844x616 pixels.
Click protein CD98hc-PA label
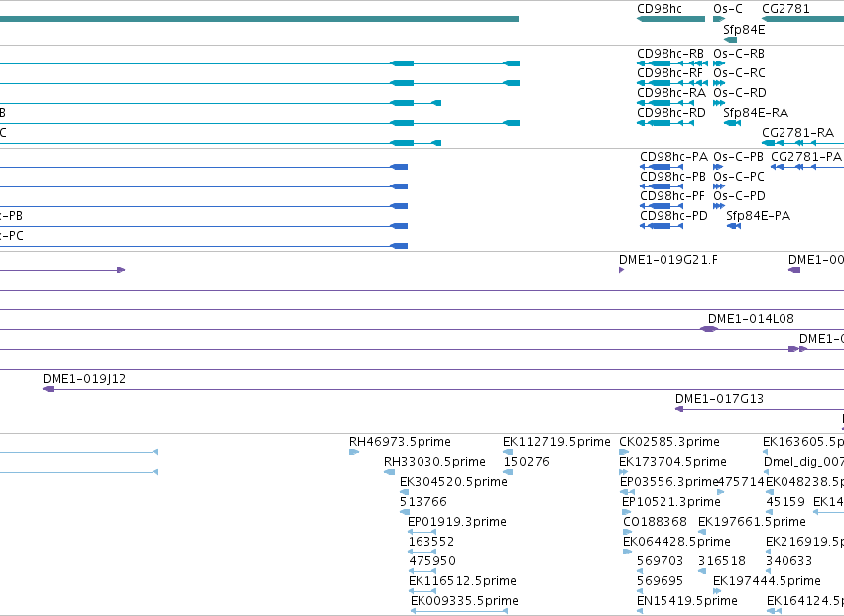click(673, 157)
